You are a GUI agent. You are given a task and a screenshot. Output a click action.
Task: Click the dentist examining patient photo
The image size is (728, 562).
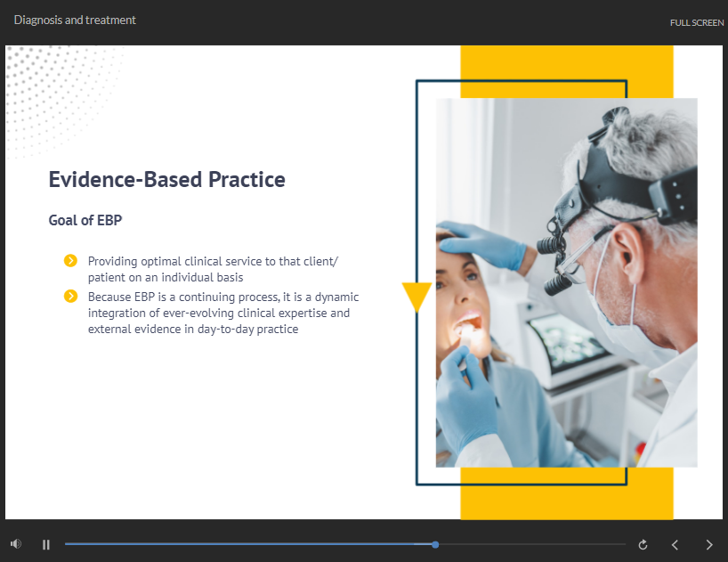coord(566,282)
